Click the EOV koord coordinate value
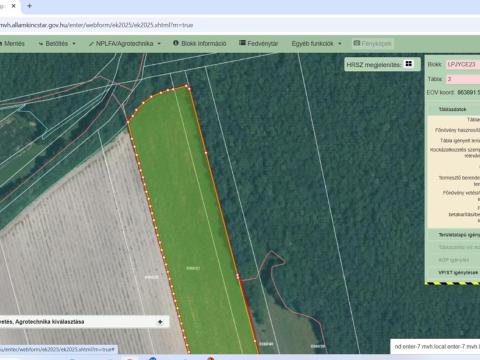480x360 pixels. tap(468, 92)
